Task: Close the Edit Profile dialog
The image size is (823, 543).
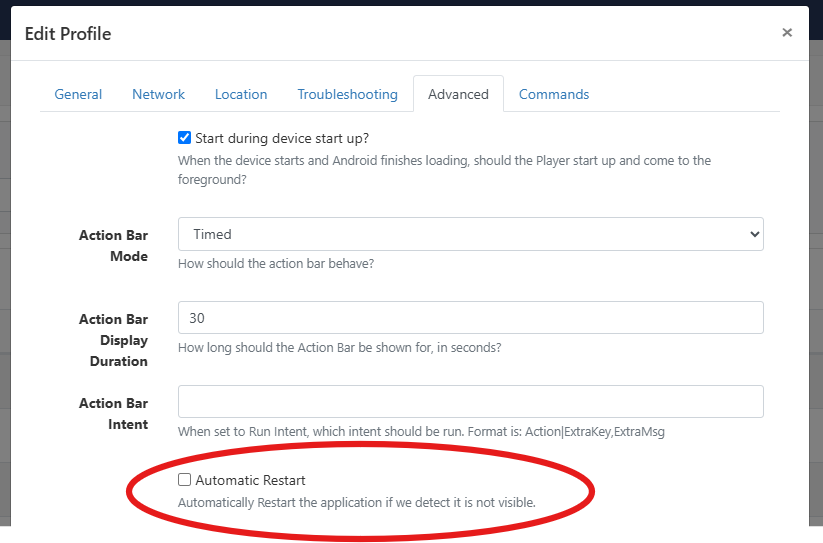Action: (787, 33)
